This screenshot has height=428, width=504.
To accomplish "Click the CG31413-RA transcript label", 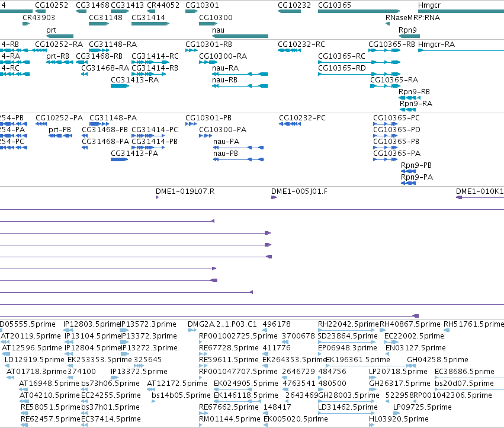I will [x=134, y=80].
